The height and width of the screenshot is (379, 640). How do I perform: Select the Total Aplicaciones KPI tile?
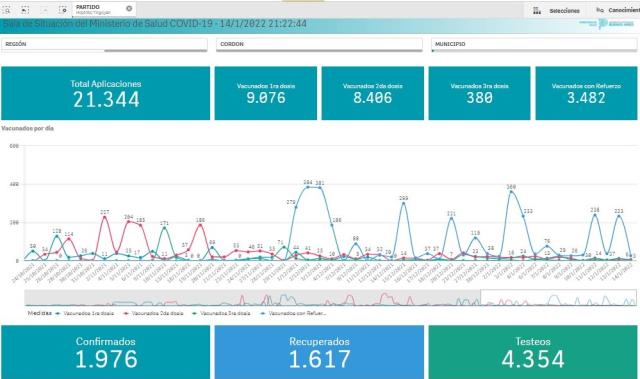tap(106, 93)
